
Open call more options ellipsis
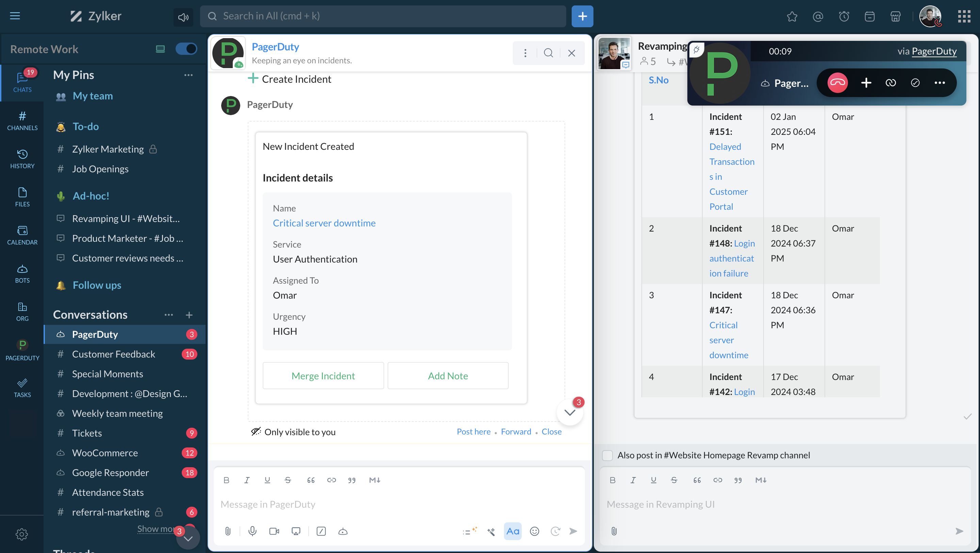pyautogui.click(x=939, y=83)
